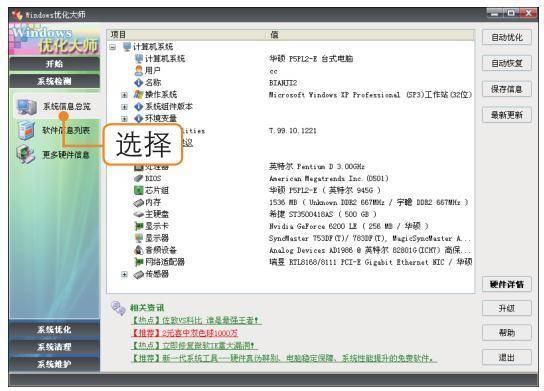This screenshot has width=544, height=391.
Task: Expand the 环境变量 node
Action: 124,119
